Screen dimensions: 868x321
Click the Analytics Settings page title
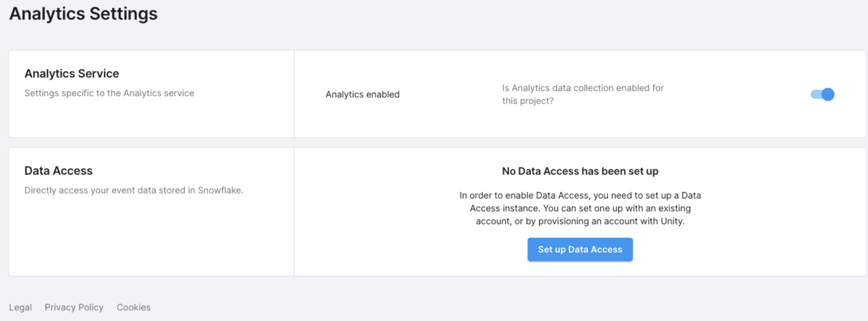click(84, 14)
